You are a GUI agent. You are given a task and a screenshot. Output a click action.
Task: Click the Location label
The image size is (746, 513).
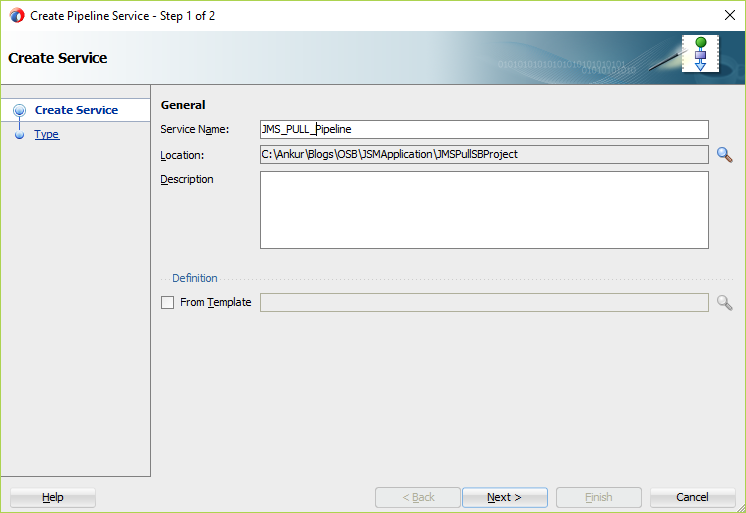click(x=182, y=155)
